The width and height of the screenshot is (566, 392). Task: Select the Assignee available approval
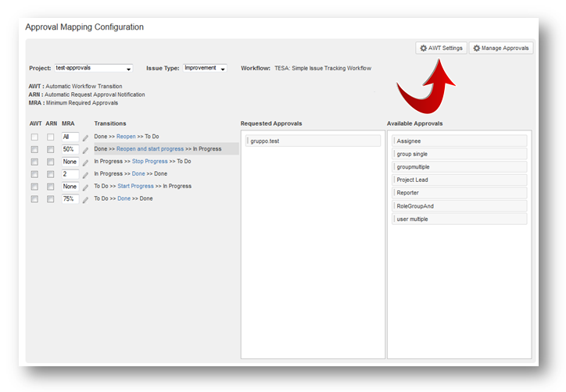460,141
